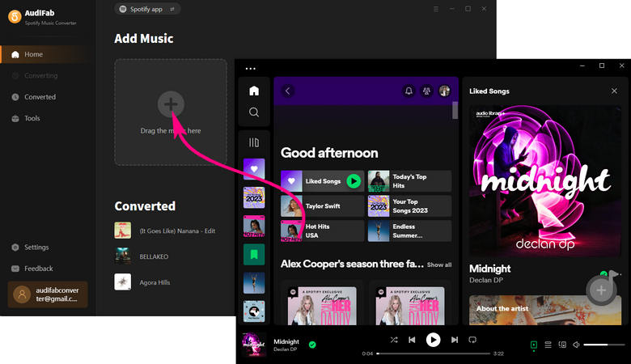Open Friend Activity icon in Spotify
This screenshot has height=364, width=631.
(x=426, y=91)
